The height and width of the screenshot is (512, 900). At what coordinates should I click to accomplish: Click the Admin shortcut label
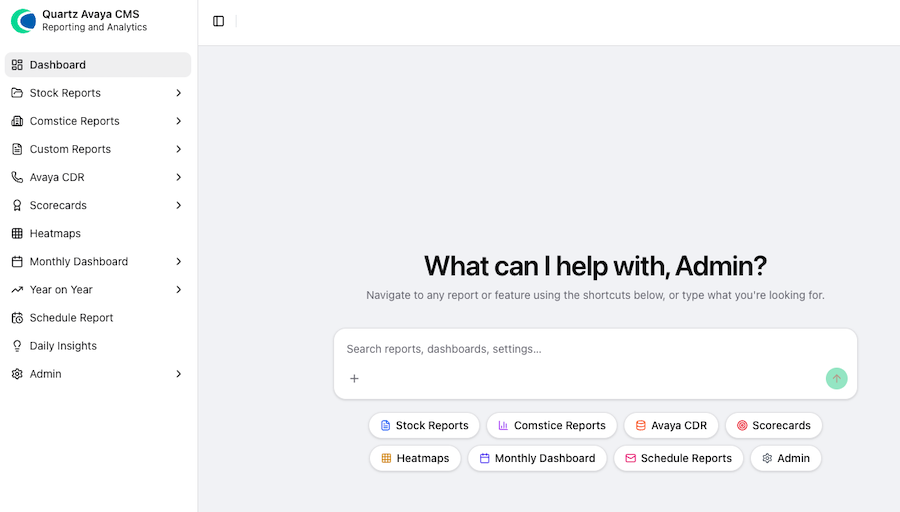coord(793,458)
